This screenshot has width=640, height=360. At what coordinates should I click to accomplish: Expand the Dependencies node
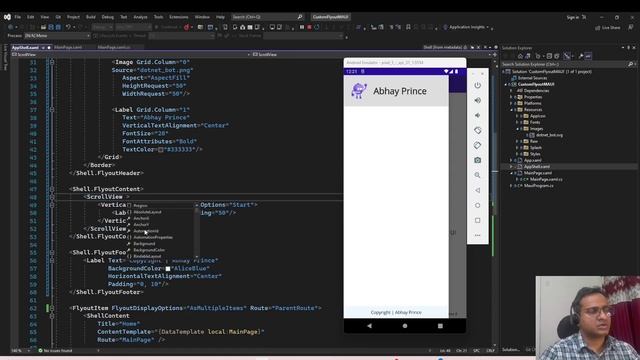pyautogui.click(x=511, y=91)
